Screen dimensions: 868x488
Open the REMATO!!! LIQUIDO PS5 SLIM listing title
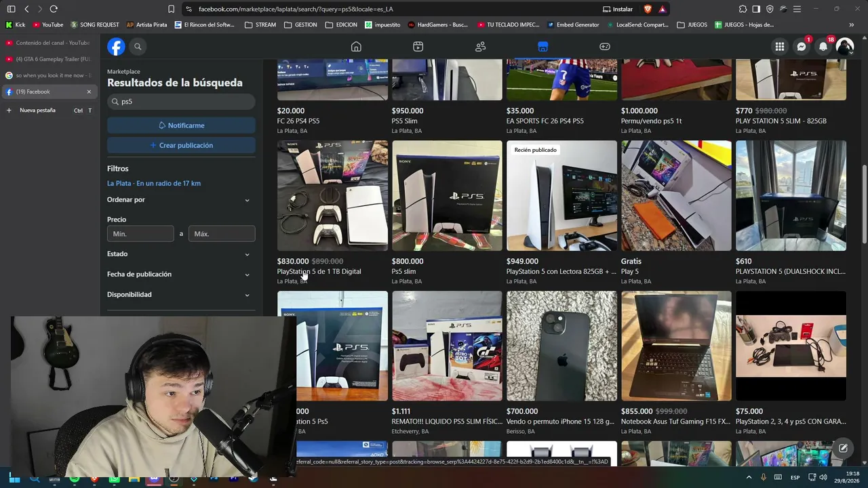click(447, 422)
